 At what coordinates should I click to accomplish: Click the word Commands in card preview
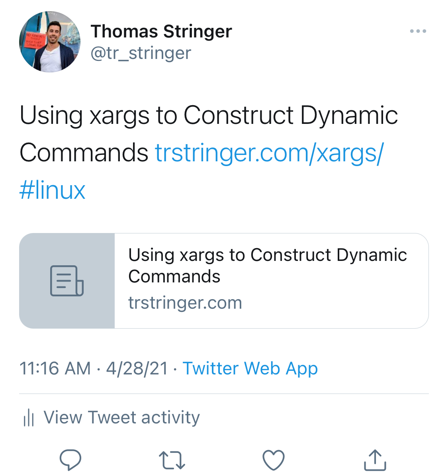174,276
